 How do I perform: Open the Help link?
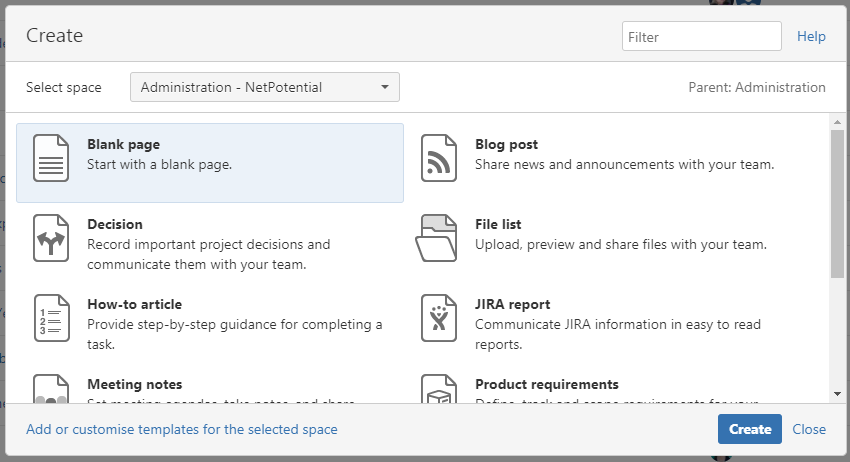coord(811,37)
